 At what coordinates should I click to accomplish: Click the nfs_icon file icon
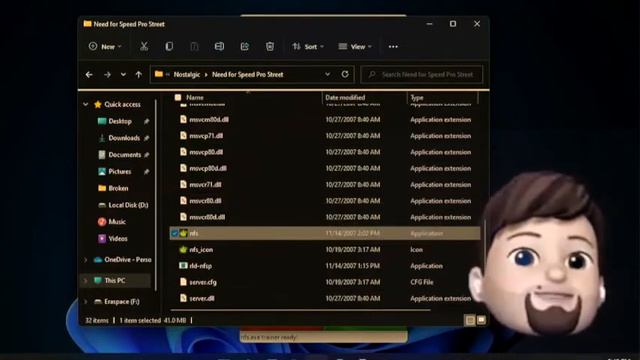pos(183,249)
